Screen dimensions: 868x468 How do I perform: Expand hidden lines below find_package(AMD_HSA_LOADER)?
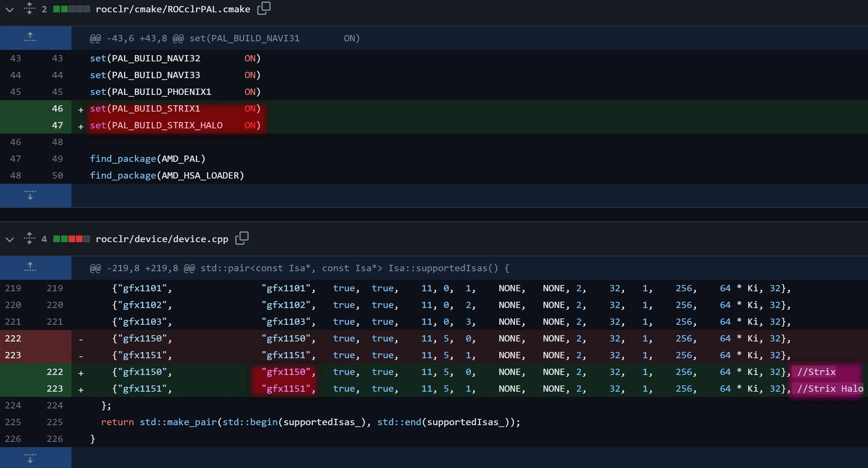[30, 195]
